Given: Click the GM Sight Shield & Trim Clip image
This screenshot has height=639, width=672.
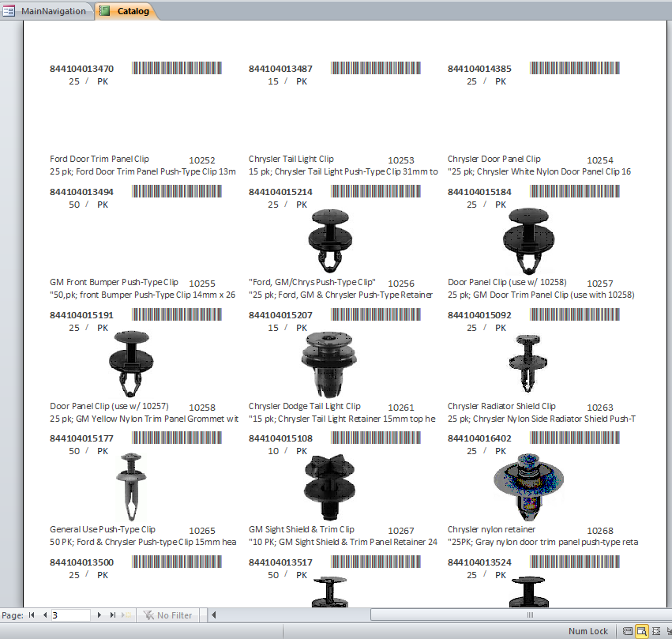Looking at the screenshot, I should [329, 487].
